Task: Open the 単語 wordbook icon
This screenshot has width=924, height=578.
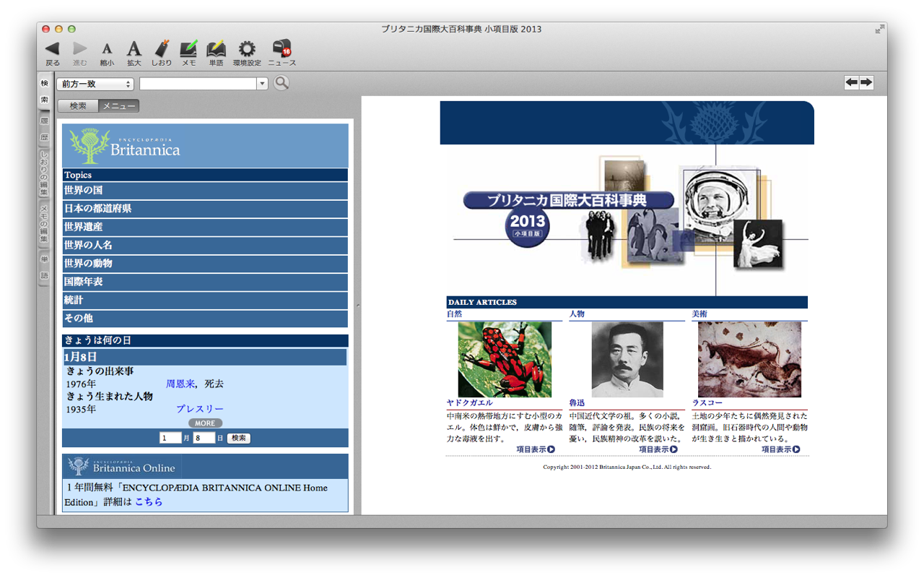Action: coord(216,49)
